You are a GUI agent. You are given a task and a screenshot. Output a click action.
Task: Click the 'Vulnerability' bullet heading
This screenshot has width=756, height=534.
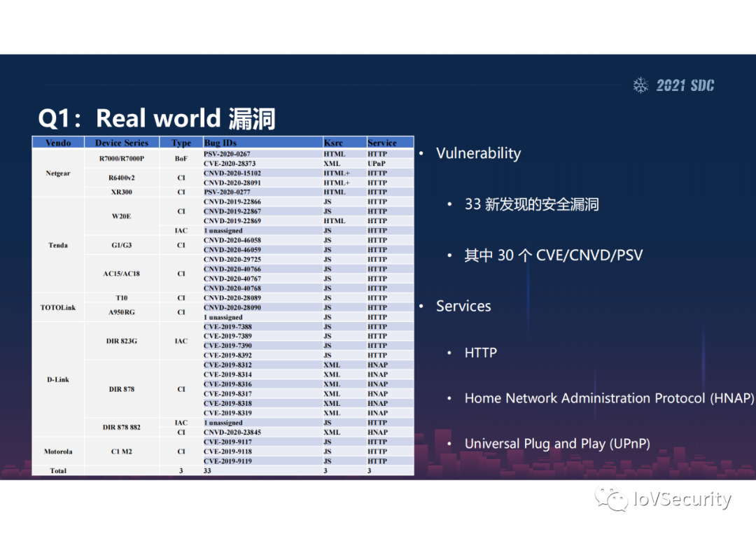pos(478,153)
